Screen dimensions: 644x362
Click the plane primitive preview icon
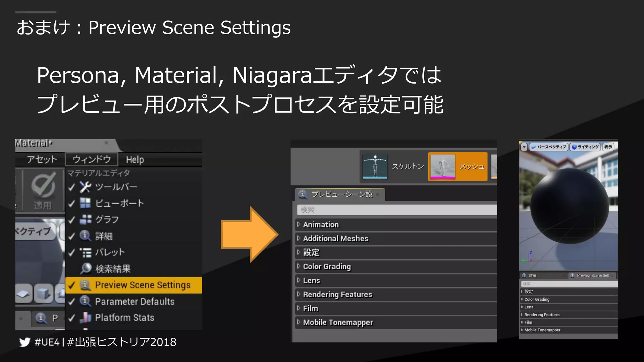point(24,294)
